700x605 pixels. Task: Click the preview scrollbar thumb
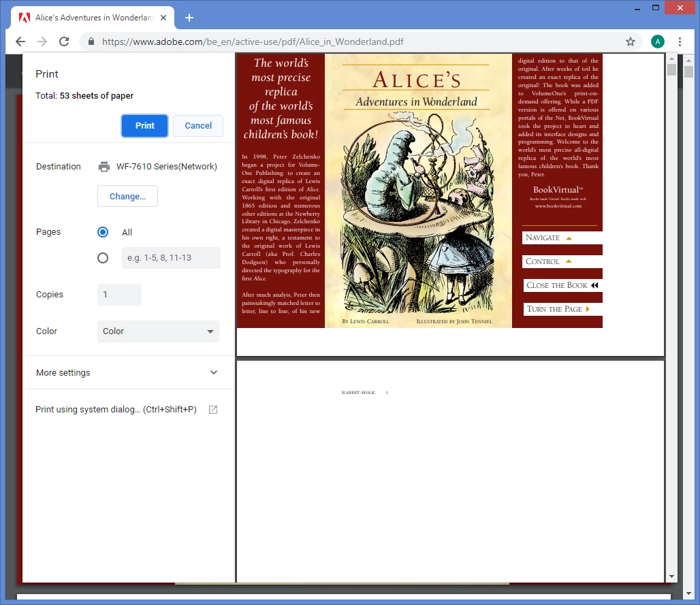[671, 69]
